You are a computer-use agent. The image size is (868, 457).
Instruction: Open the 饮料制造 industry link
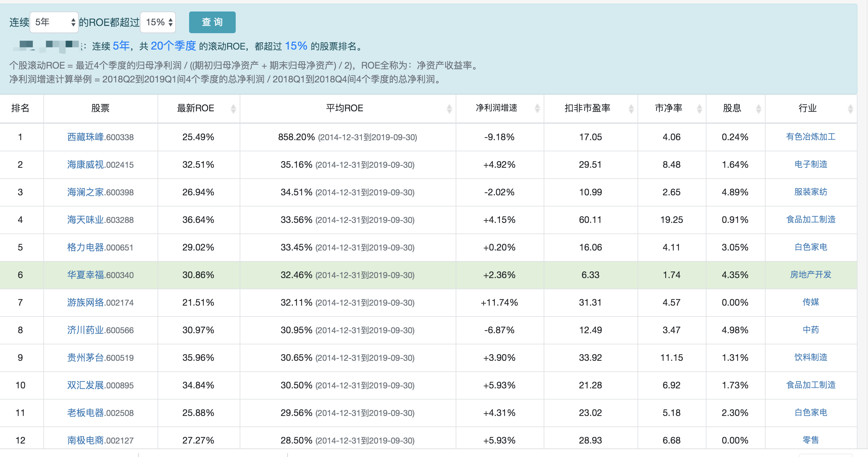coord(811,357)
